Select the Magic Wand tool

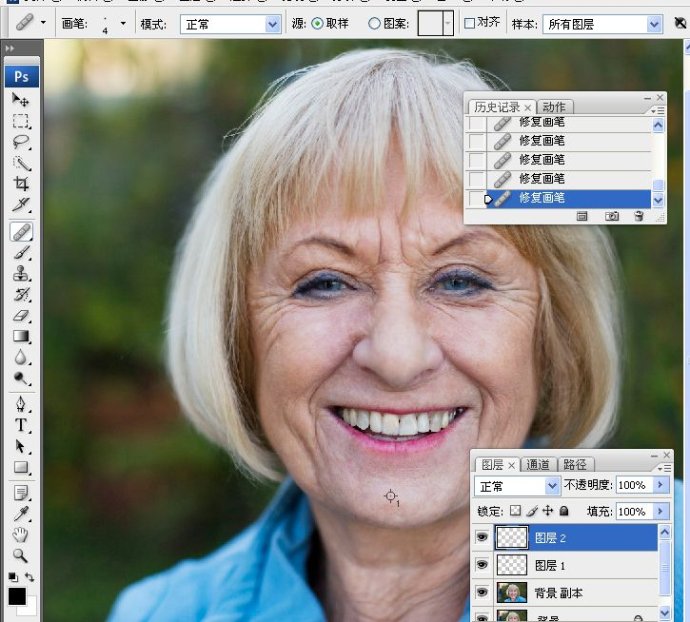pos(20,163)
